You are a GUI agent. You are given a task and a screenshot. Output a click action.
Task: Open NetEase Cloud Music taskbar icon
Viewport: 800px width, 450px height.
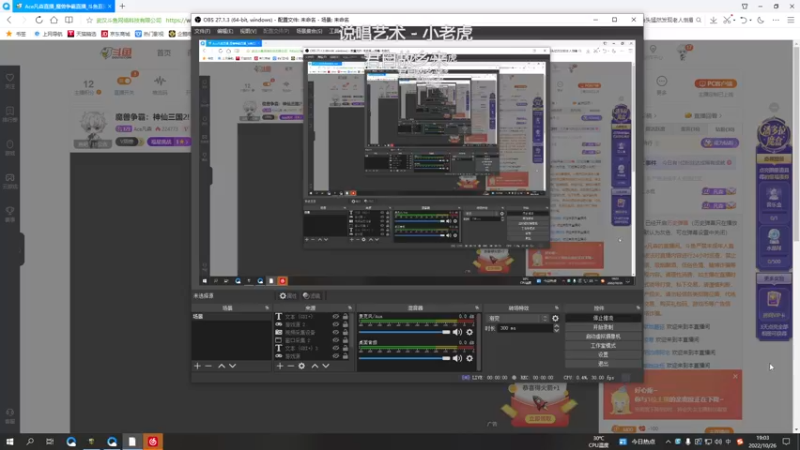point(153,441)
